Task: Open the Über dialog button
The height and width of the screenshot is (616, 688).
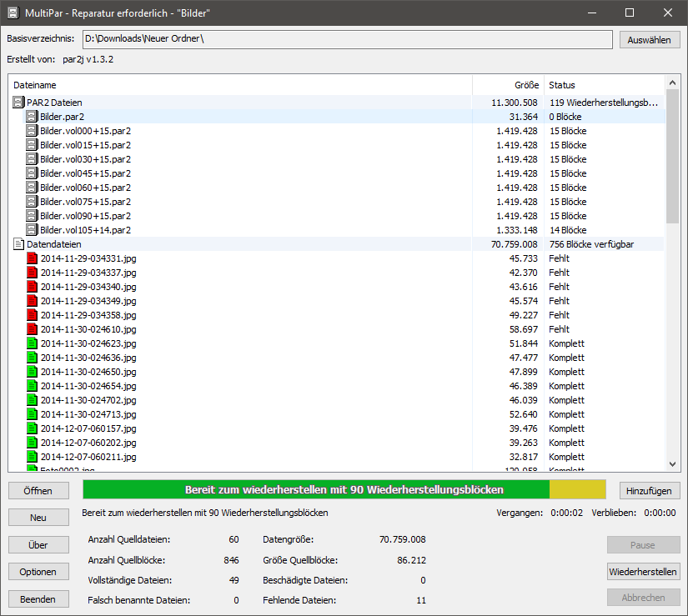Action: tap(38, 545)
